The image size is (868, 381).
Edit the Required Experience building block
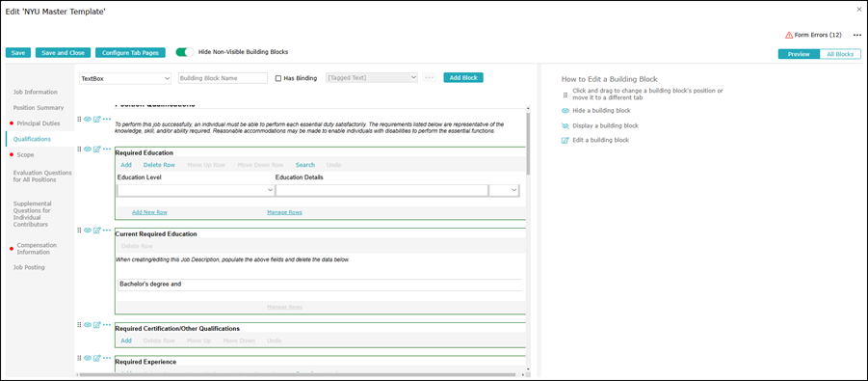(x=97, y=358)
